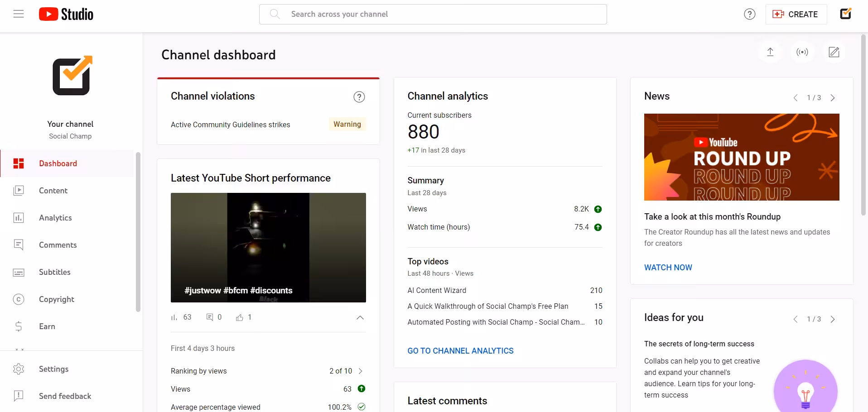Click the create post pencil icon
This screenshot has width=868, height=412.
(x=834, y=52)
